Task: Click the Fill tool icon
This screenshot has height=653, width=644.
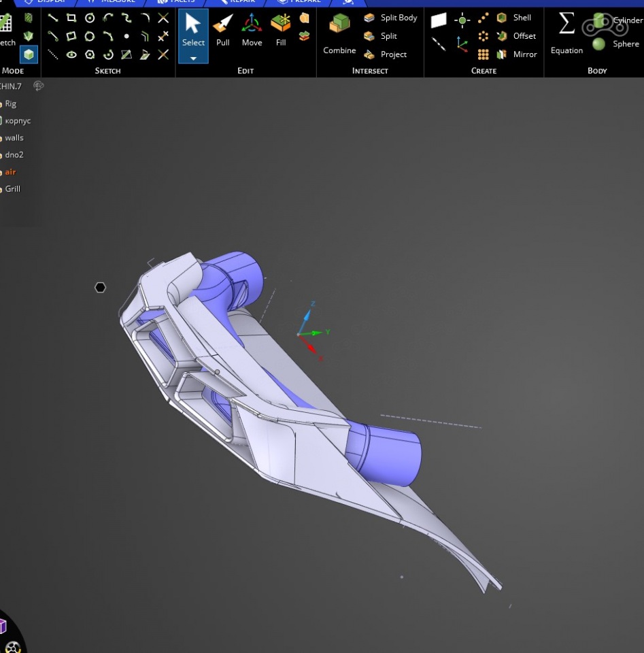Action: tap(281, 30)
